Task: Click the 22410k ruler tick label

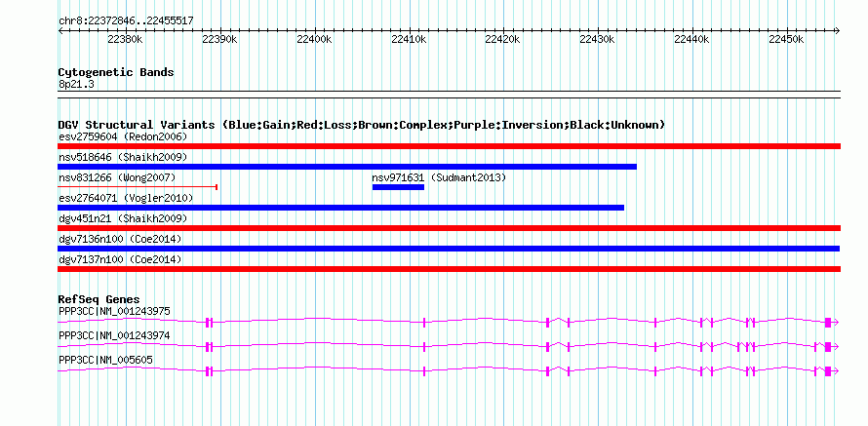Action: point(409,39)
